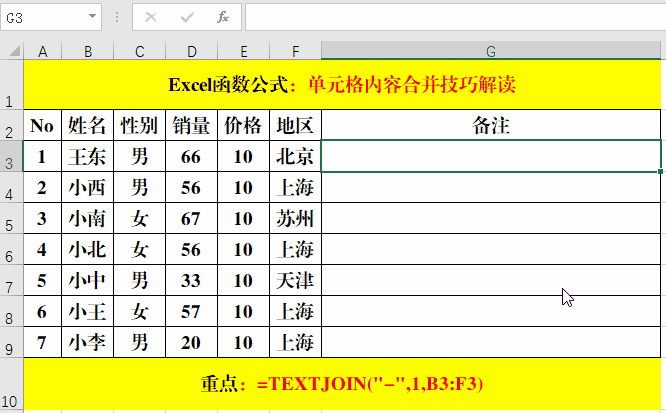This screenshot has width=666, height=413.
Task: Select the cell containing '小北'
Action: 87,249
